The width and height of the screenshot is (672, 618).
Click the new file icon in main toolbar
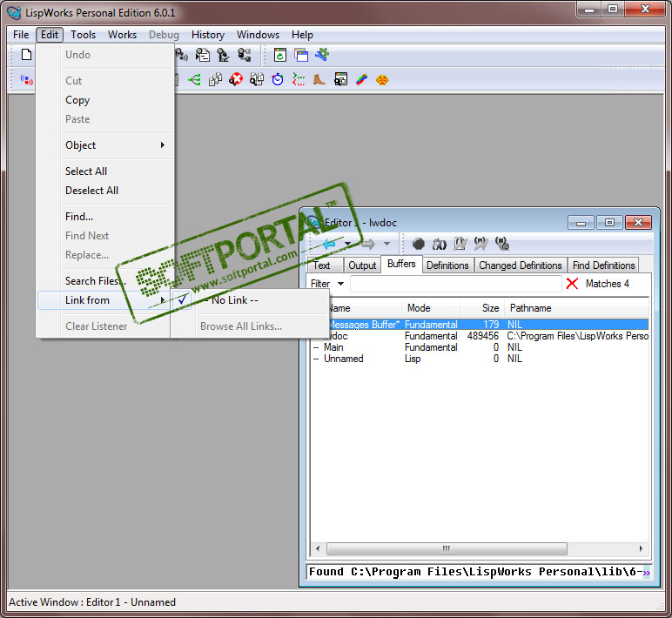27,55
